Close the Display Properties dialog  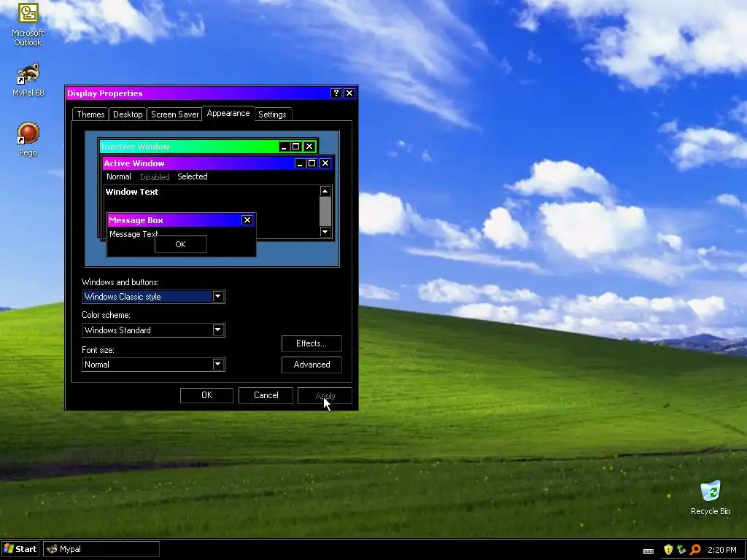point(349,93)
